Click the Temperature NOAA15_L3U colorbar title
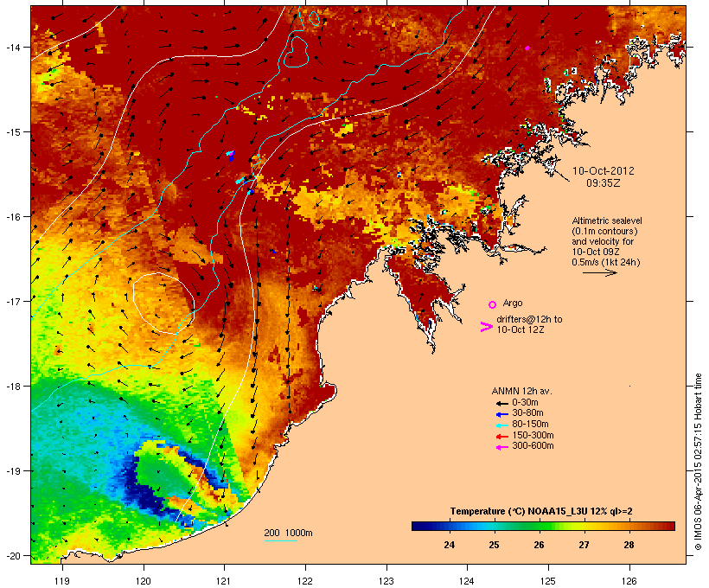709x588 pixels. click(541, 511)
